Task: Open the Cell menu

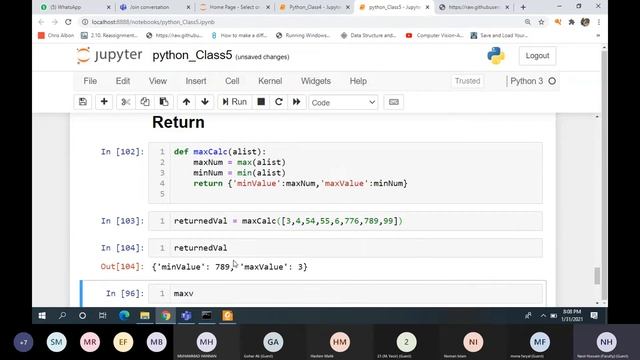Action: click(x=232, y=81)
